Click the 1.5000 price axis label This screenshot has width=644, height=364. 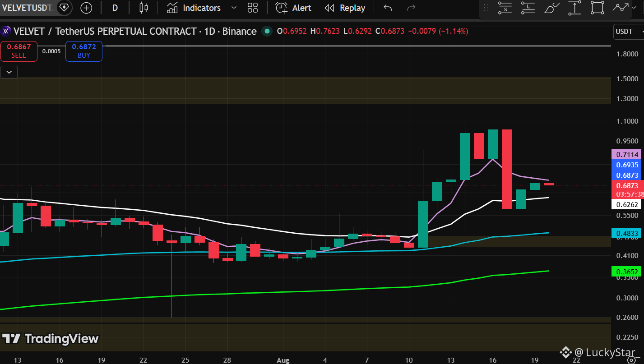pyautogui.click(x=627, y=78)
